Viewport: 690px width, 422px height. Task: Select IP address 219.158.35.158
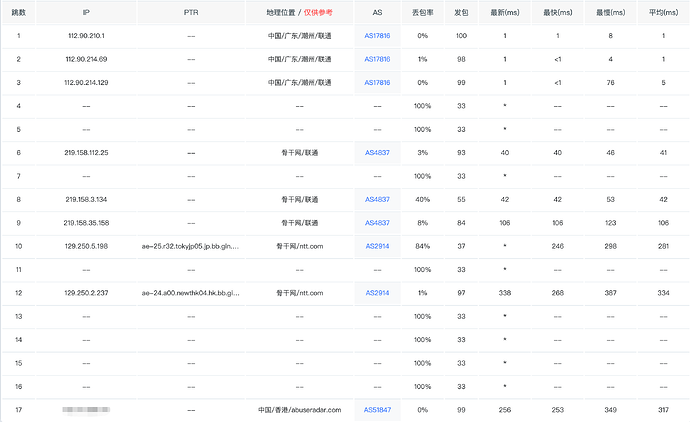86,223
